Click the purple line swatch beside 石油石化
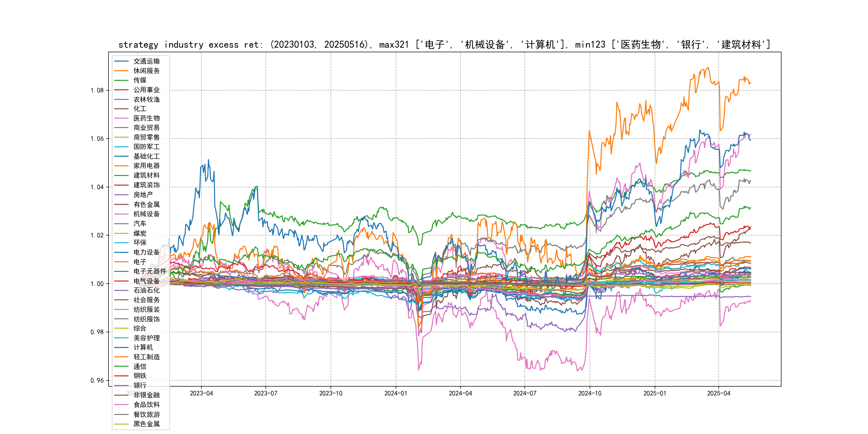This screenshot has height=434, width=868. pos(121,290)
